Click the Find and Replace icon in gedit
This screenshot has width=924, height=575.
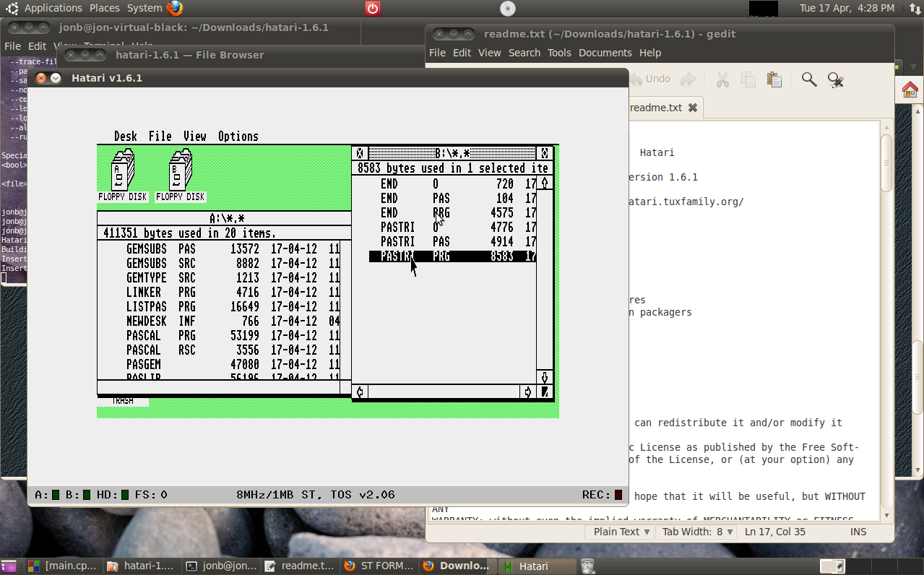click(x=835, y=79)
